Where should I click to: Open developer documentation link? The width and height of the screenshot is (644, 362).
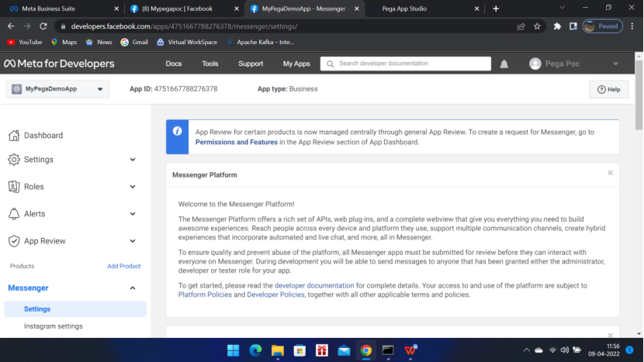click(x=314, y=285)
